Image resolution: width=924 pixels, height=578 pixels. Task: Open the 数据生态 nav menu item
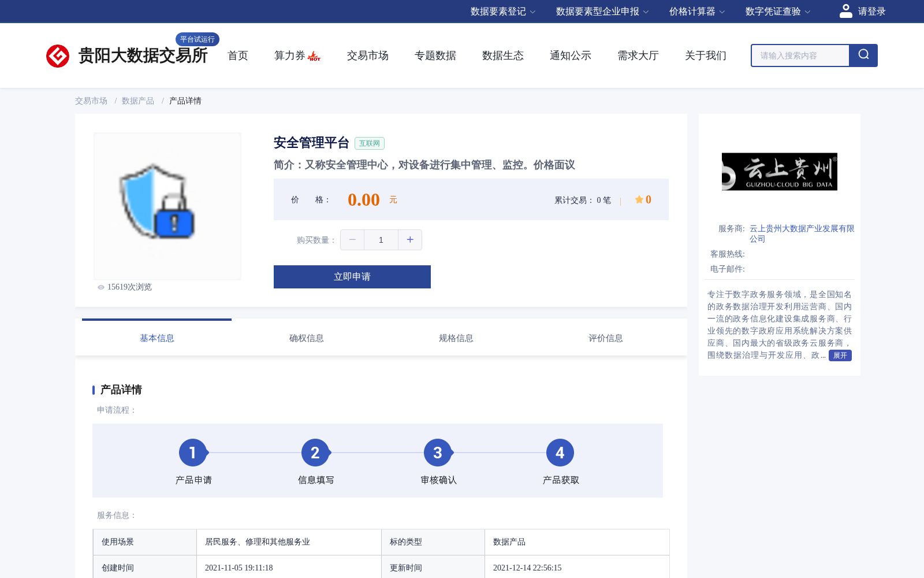point(503,55)
